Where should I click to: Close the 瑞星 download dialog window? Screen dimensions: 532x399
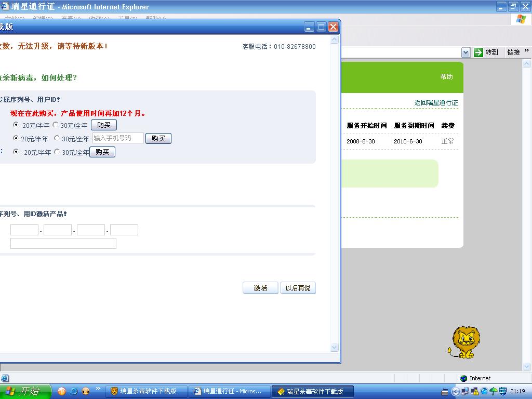tap(333, 27)
